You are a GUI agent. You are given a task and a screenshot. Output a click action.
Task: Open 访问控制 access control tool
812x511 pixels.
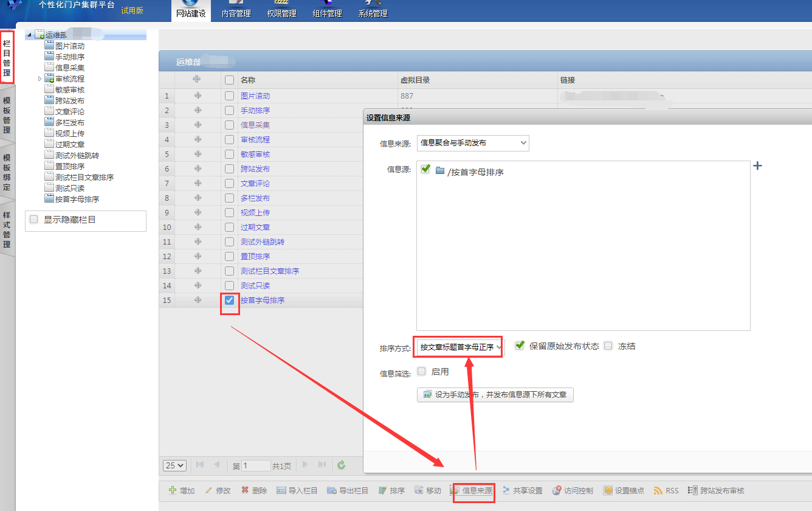(x=557, y=490)
